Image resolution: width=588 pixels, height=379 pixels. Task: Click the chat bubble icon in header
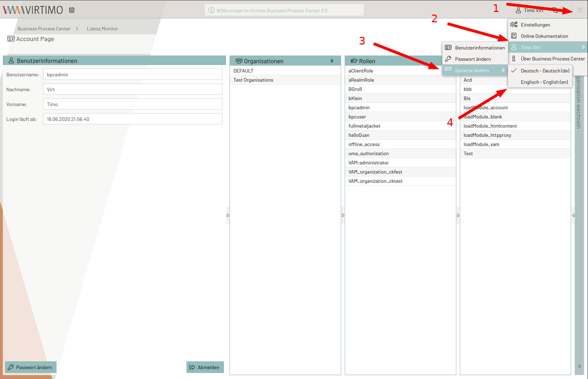[x=556, y=10]
